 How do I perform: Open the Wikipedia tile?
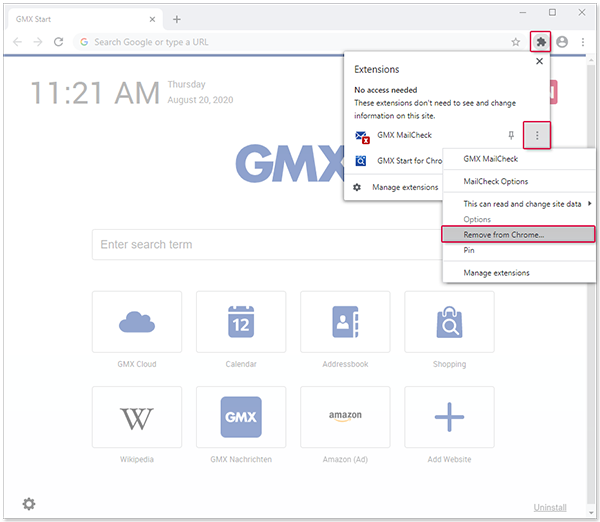click(x=137, y=417)
